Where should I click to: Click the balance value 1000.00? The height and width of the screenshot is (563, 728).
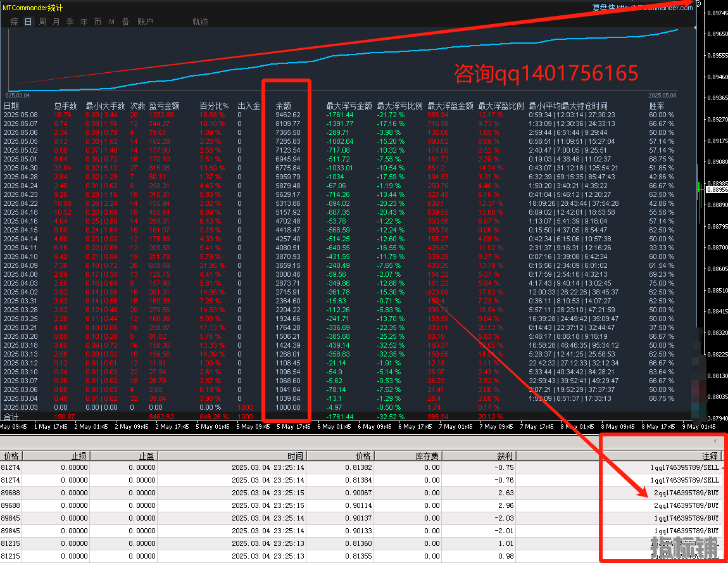click(x=288, y=407)
